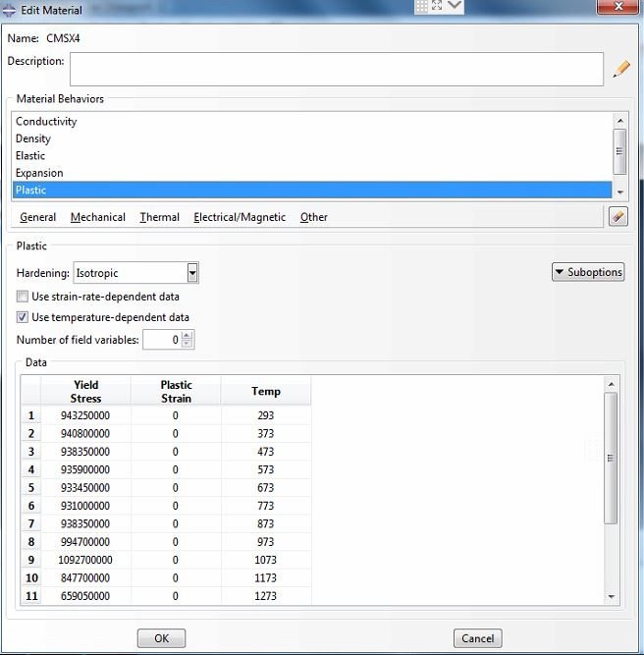Select the Expansion behavior
Screen dimensions: 644x655
click(x=312, y=173)
